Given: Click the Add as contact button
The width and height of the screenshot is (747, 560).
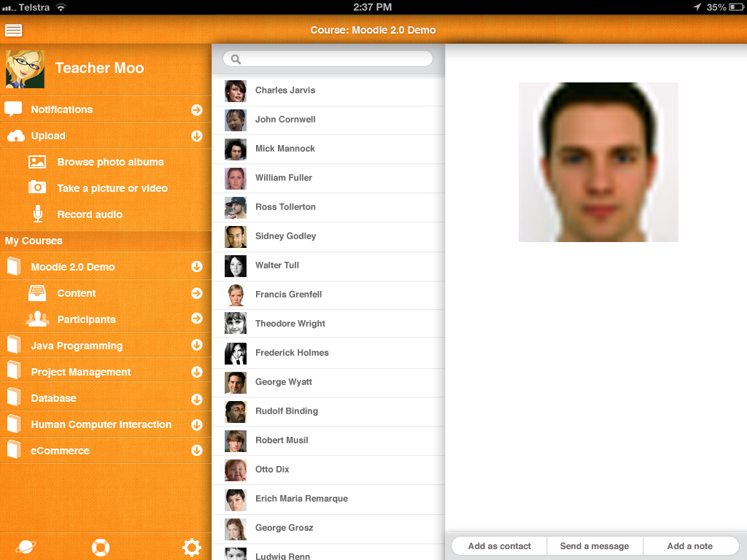Looking at the screenshot, I should tap(499, 546).
